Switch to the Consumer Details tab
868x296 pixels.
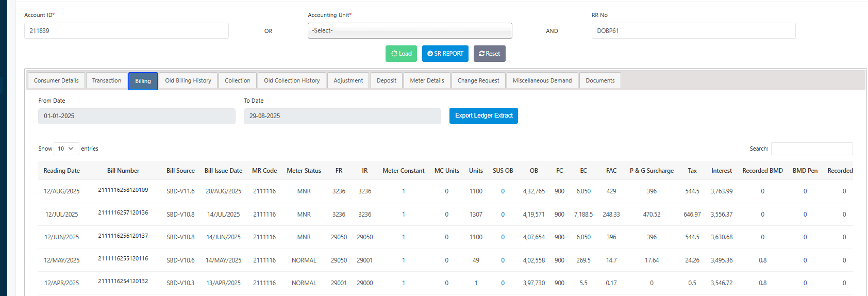tap(56, 80)
